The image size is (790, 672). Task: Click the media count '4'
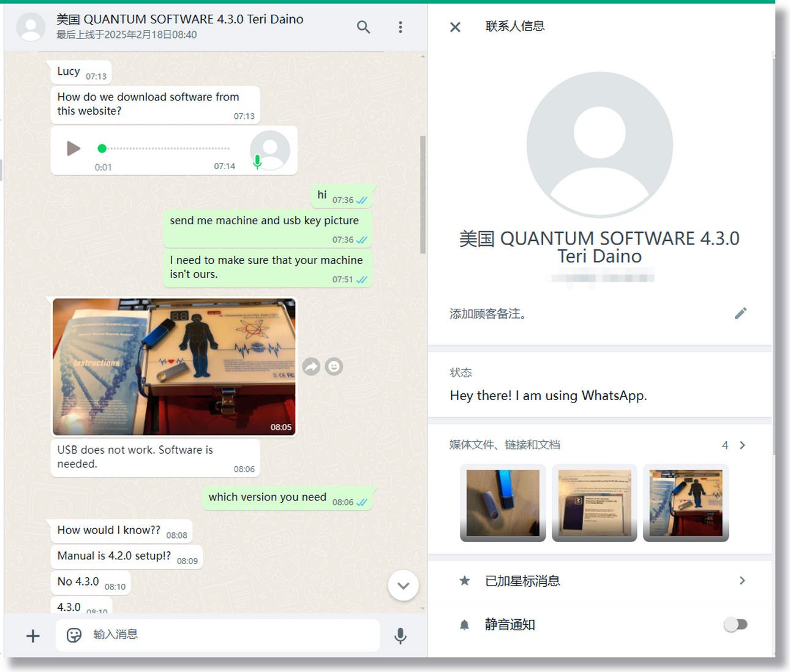725,445
